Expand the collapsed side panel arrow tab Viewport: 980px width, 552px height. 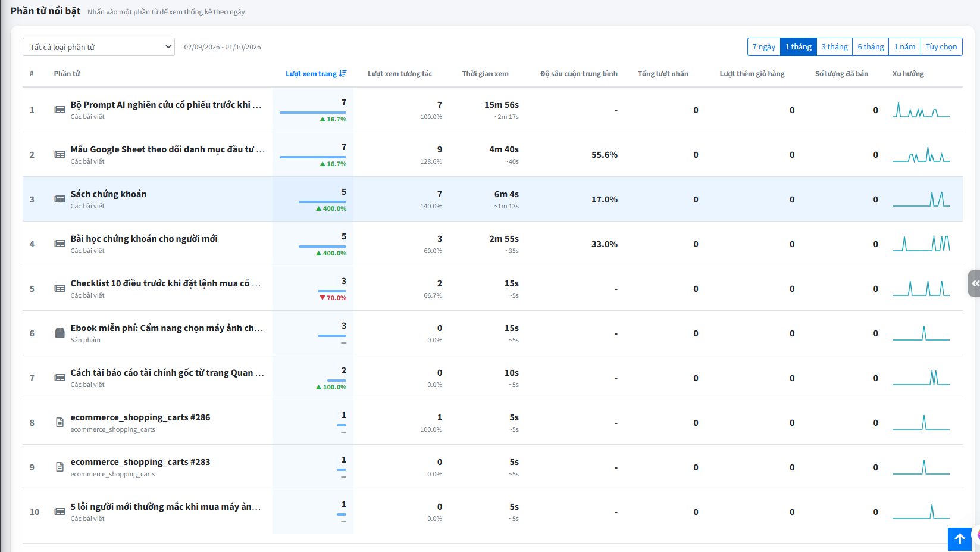tap(974, 283)
